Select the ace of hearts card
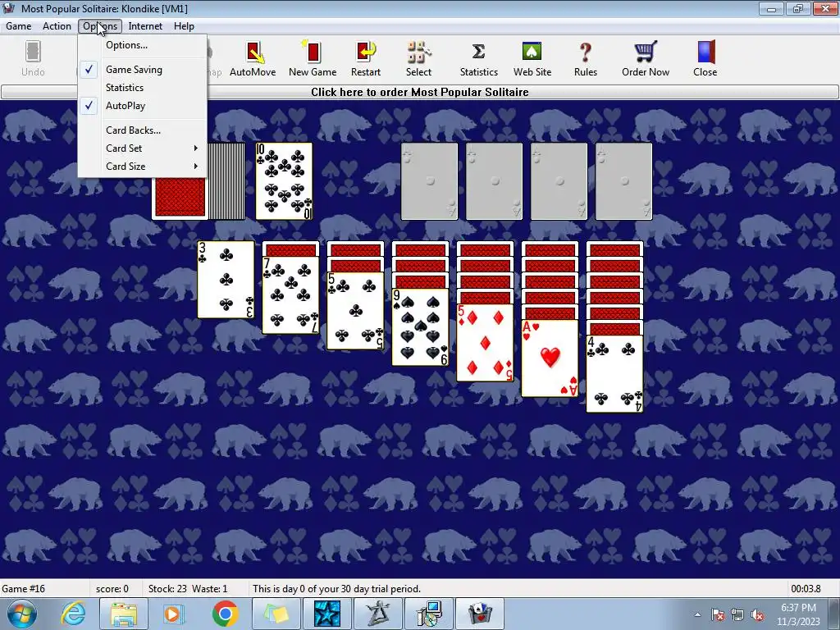The width and height of the screenshot is (840, 630). [x=550, y=358]
